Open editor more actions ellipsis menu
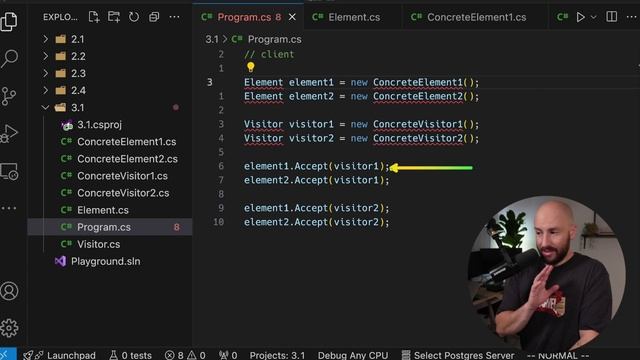This screenshot has width=640, height=360. 631,17
